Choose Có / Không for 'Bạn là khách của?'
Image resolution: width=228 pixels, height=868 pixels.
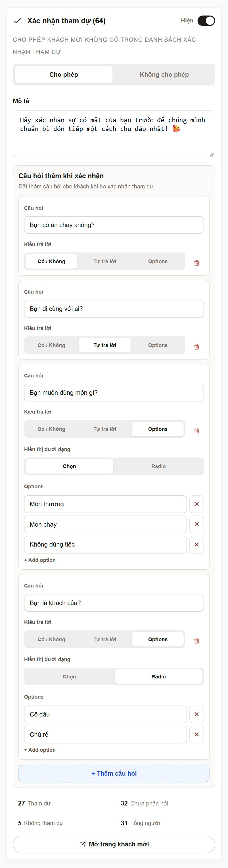51,639
